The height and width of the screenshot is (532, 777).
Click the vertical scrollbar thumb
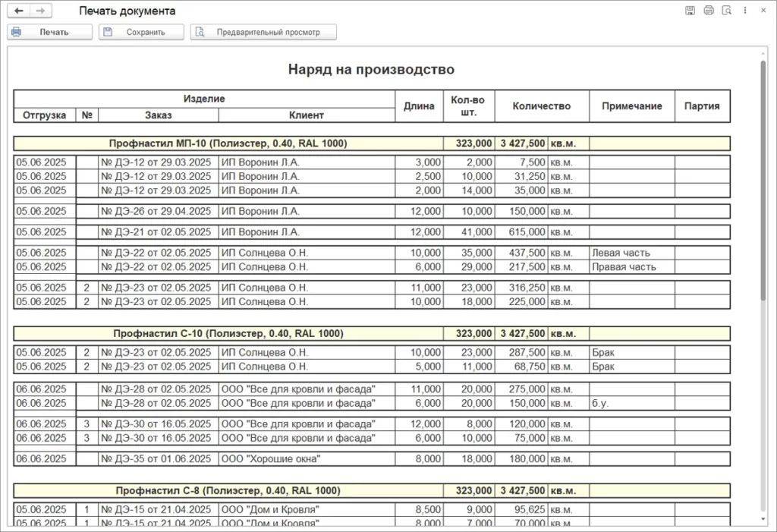tap(763, 181)
